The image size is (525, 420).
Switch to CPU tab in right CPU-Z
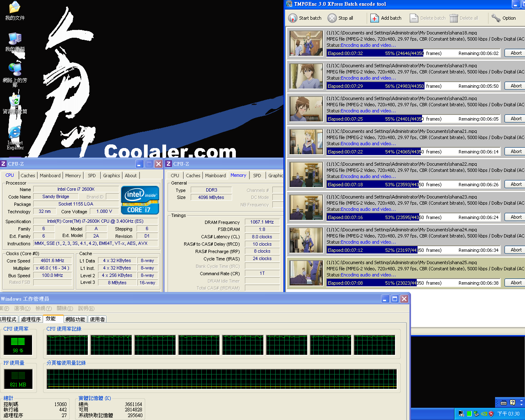pos(175,176)
